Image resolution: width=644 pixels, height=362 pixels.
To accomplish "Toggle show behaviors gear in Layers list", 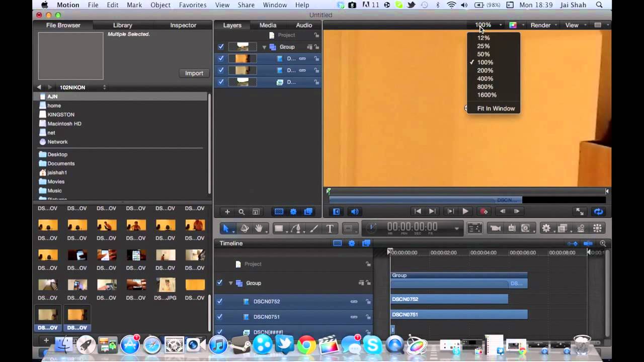I will point(294,212).
